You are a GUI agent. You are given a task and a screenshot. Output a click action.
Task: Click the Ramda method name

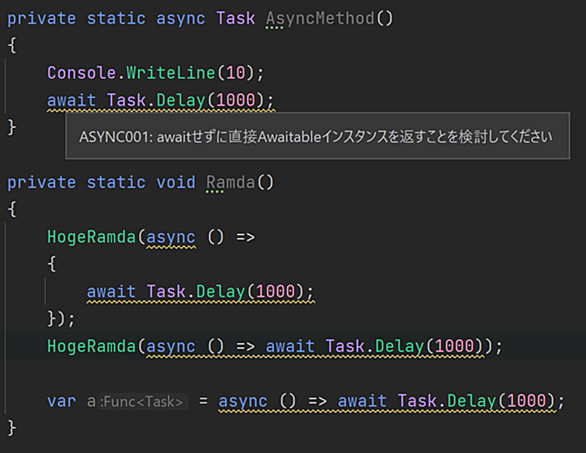point(230,182)
